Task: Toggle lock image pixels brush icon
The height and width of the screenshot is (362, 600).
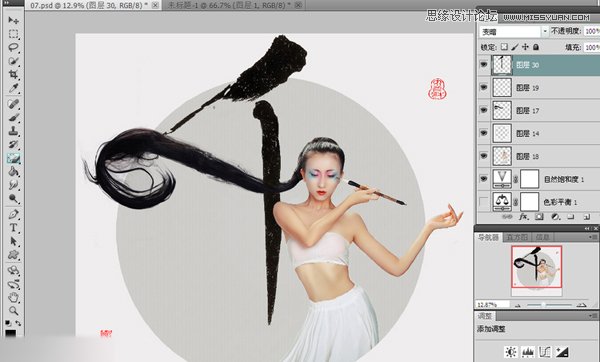Action: pyautogui.click(x=515, y=47)
